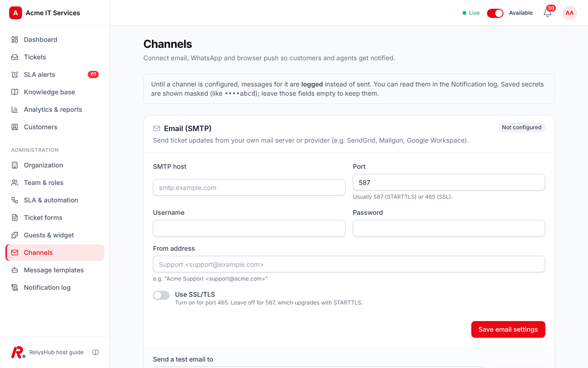
Task: Open the Dashboard grid icon
Action: (x=15, y=40)
